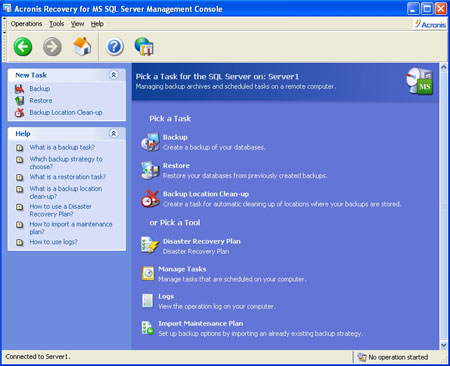The image size is (450, 366).
Task: Click the scrollbar up arrow
Action: (x=444, y=67)
